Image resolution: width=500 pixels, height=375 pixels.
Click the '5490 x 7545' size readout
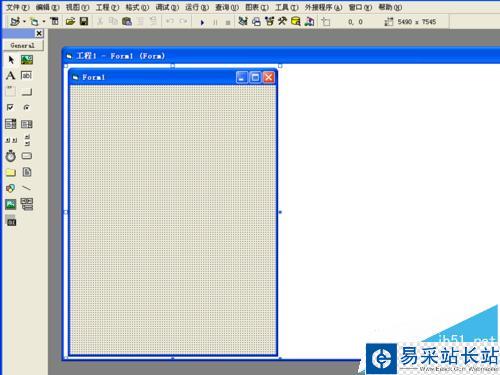417,22
